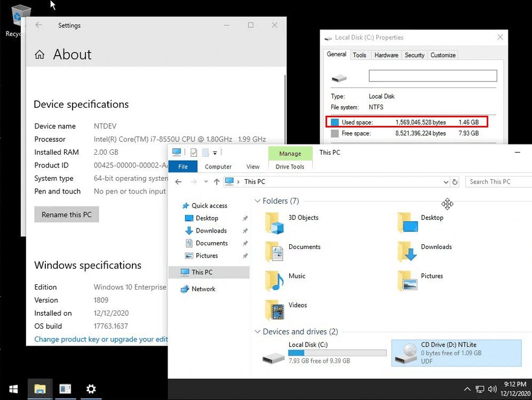
Task: Click the drive icon in Properties General tab
Action: (x=339, y=78)
